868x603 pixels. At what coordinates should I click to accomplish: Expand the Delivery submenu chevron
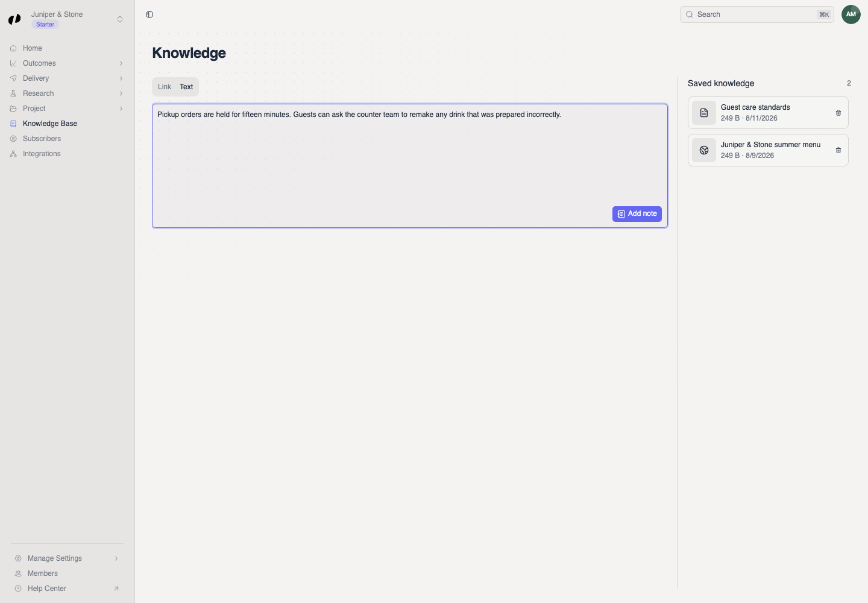click(121, 78)
